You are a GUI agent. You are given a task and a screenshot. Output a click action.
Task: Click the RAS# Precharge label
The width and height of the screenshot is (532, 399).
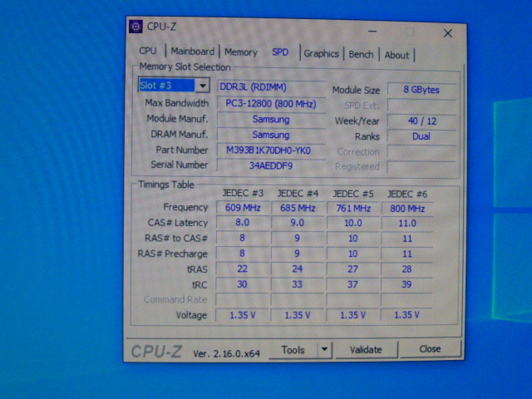(x=172, y=254)
